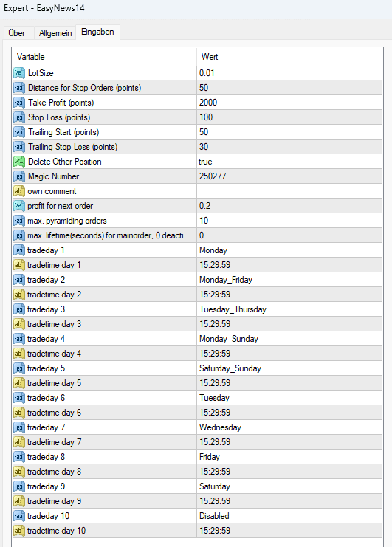Edit the empty own comment value field
This screenshot has width=392, height=547.
[289, 191]
